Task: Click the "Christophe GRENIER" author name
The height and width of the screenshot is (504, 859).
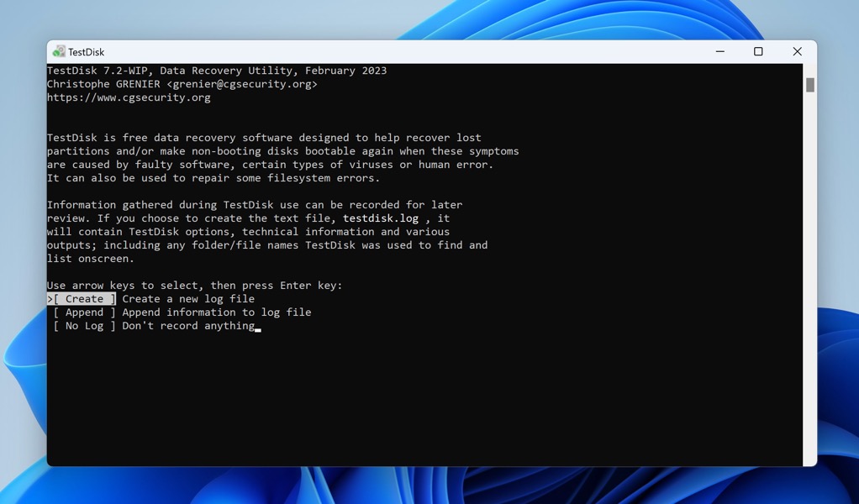Action: tap(103, 84)
